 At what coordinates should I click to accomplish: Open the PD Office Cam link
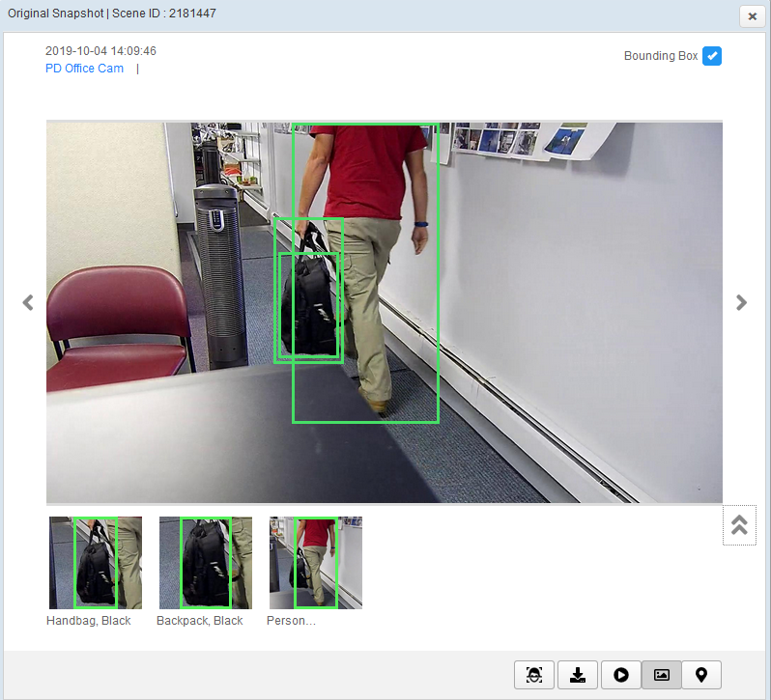click(84, 69)
